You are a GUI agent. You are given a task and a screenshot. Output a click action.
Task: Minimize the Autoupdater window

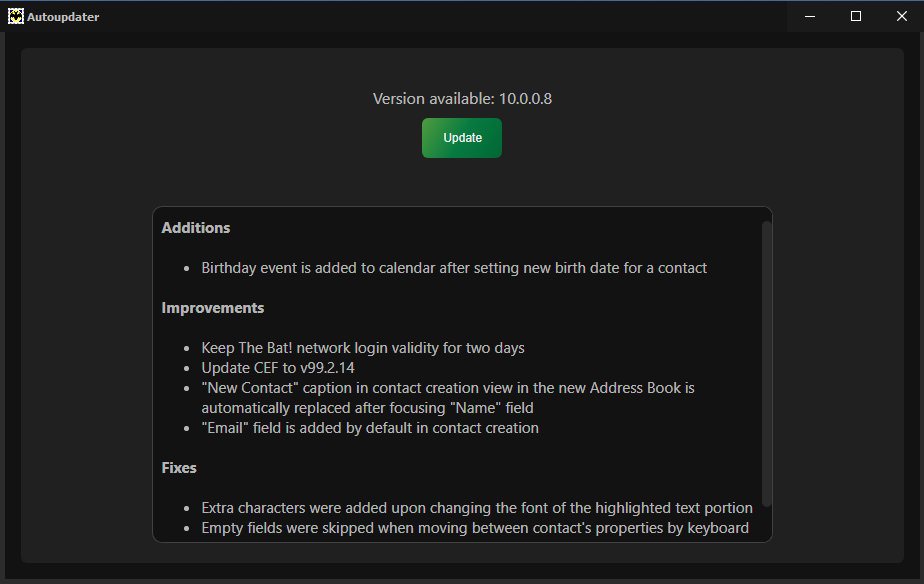pyautogui.click(x=810, y=17)
